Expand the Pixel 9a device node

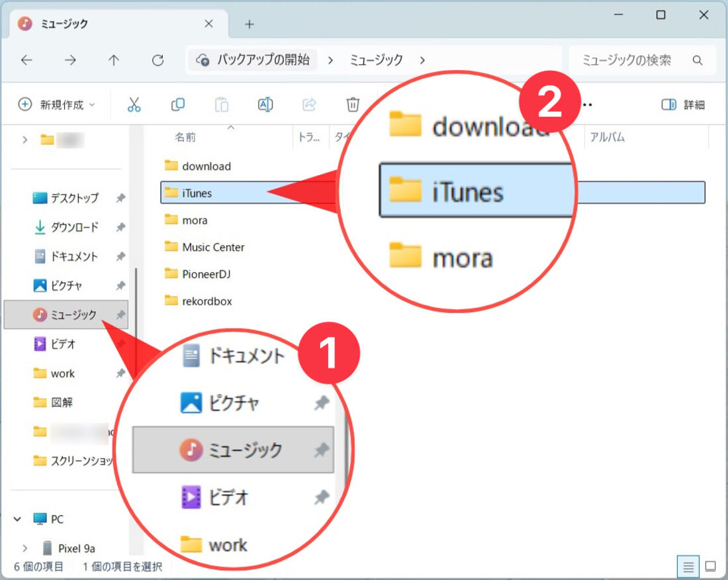[25, 548]
